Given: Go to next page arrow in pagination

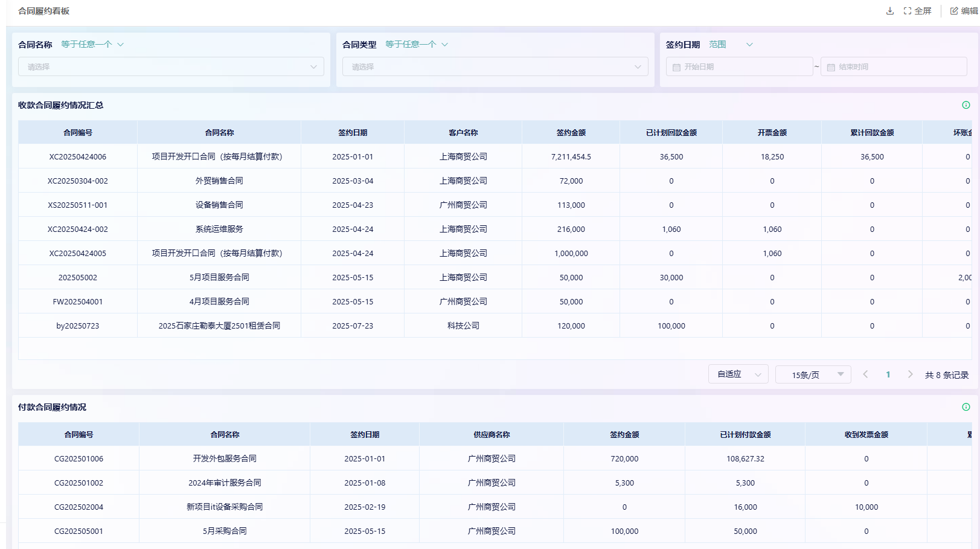Looking at the screenshot, I should click(910, 374).
